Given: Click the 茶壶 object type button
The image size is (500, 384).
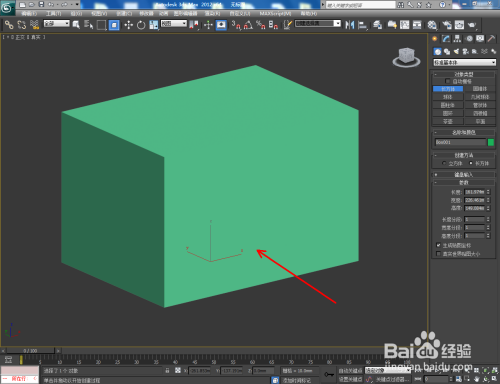Looking at the screenshot, I should pos(448,122).
